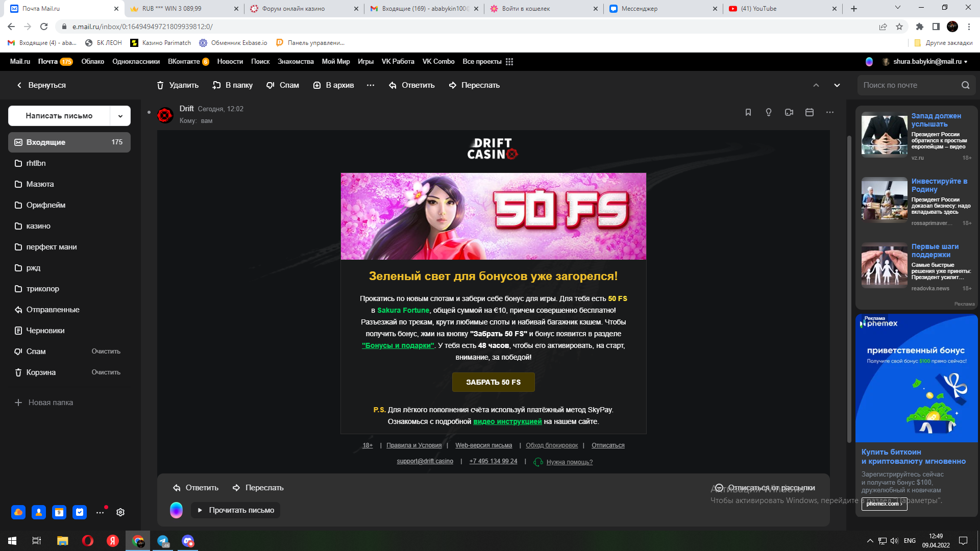Move email to archive with В архив

point(333,85)
